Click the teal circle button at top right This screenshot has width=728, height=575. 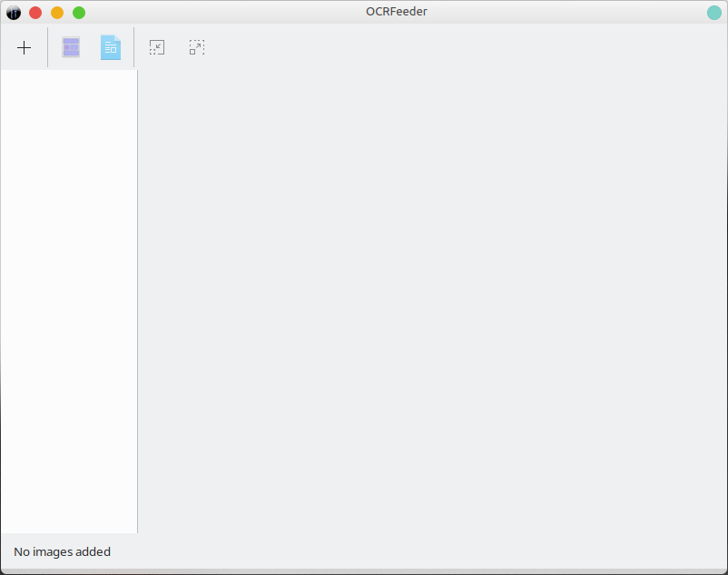click(x=714, y=12)
